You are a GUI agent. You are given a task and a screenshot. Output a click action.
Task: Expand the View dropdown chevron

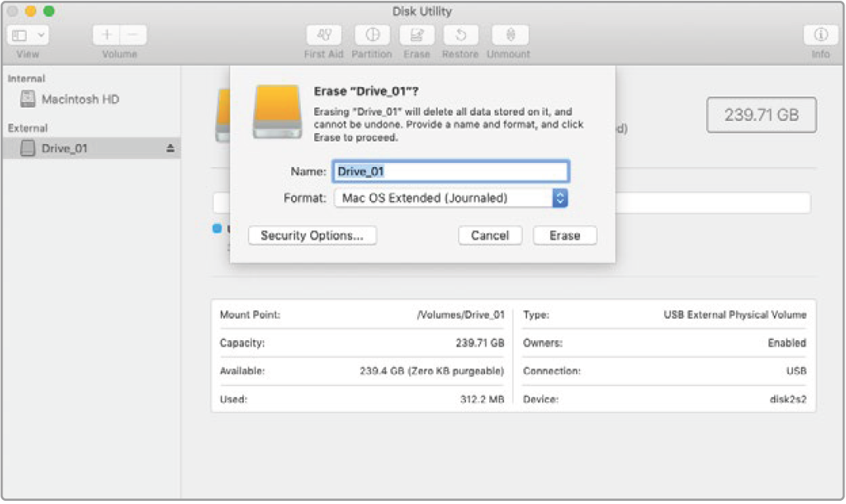point(40,36)
